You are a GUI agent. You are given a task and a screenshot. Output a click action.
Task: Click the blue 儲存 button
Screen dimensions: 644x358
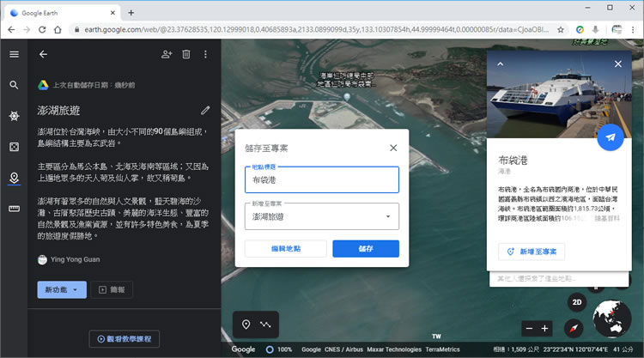click(x=366, y=249)
